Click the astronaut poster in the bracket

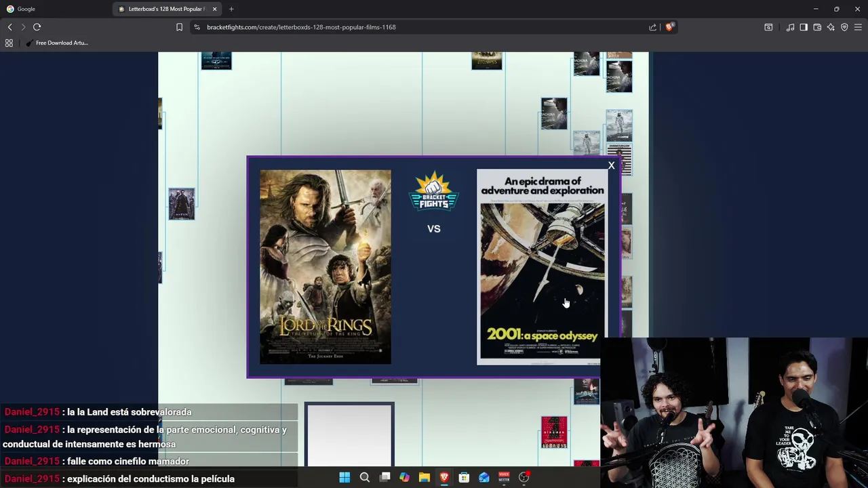click(x=619, y=126)
